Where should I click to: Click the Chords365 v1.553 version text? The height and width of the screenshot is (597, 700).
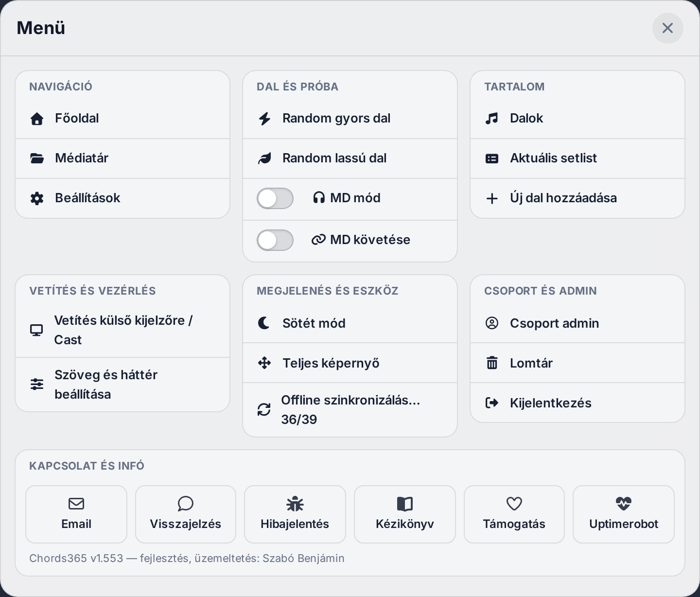pos(76,558)
